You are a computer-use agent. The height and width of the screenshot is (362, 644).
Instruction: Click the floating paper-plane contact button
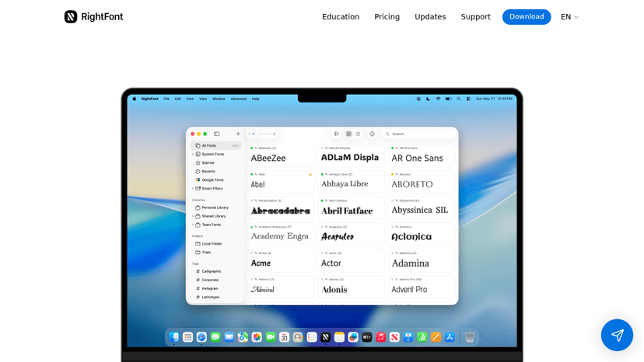click(617, 335)
